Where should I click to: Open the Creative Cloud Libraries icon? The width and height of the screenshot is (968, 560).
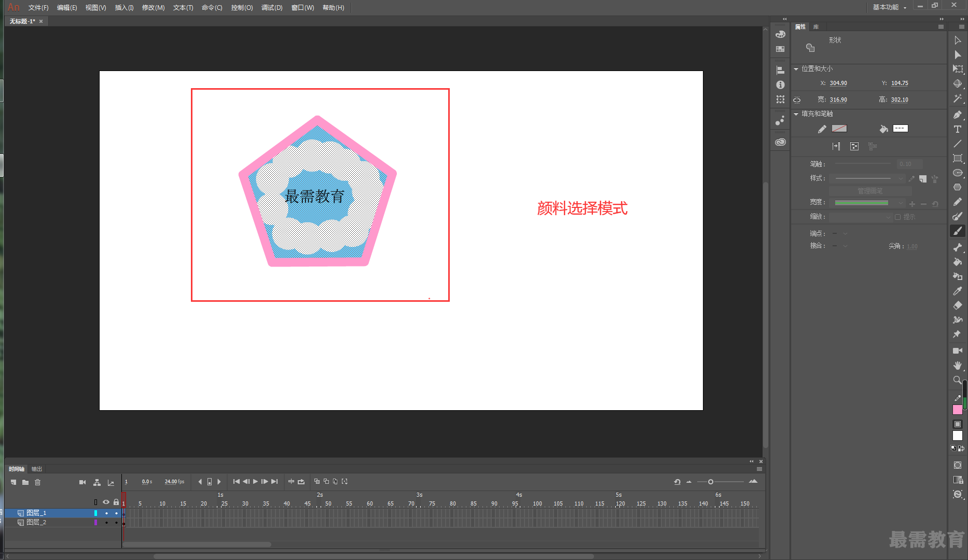pos(780,142)
